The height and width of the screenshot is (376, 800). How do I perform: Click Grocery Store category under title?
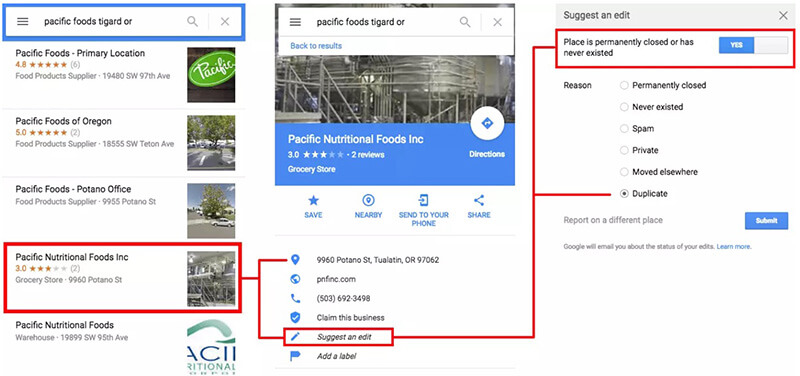point(312,169)
